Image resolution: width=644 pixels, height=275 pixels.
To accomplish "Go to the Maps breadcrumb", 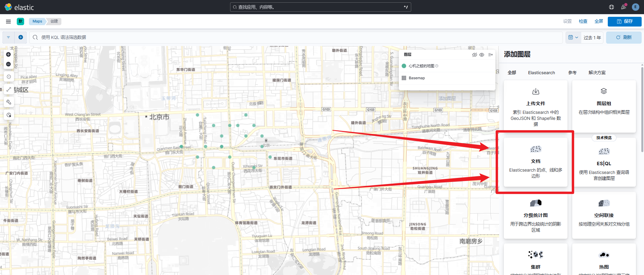I will tap(37, 21).
